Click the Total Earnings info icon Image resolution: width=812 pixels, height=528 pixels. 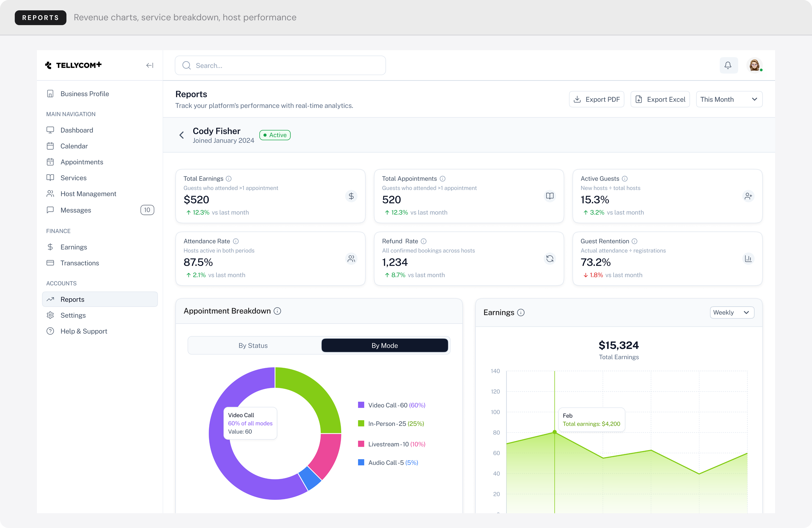click(229, 179)
